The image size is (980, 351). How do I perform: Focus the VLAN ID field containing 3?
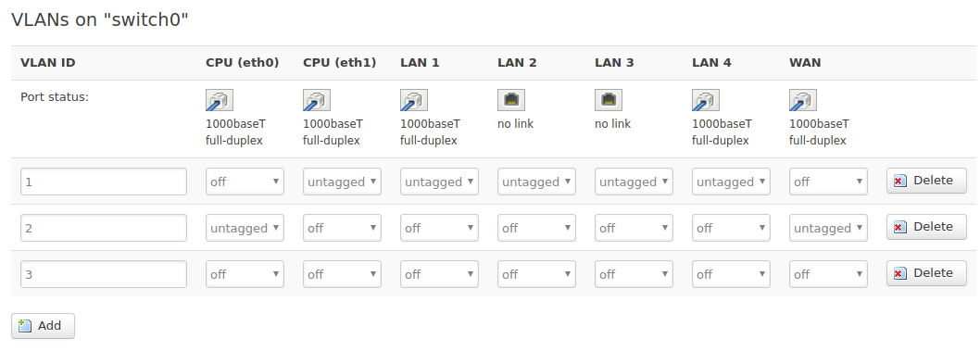(x=104, y=274)
